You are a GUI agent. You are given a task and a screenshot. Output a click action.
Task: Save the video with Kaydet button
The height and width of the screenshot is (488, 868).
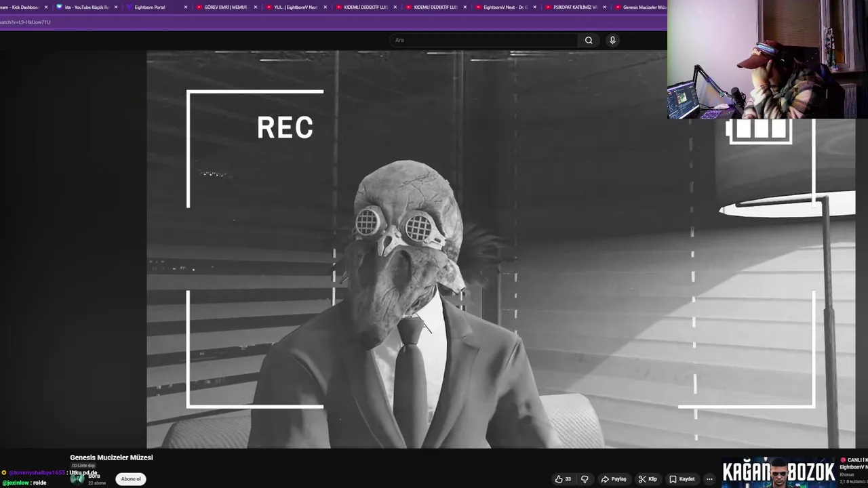click(x=682, y=479)
